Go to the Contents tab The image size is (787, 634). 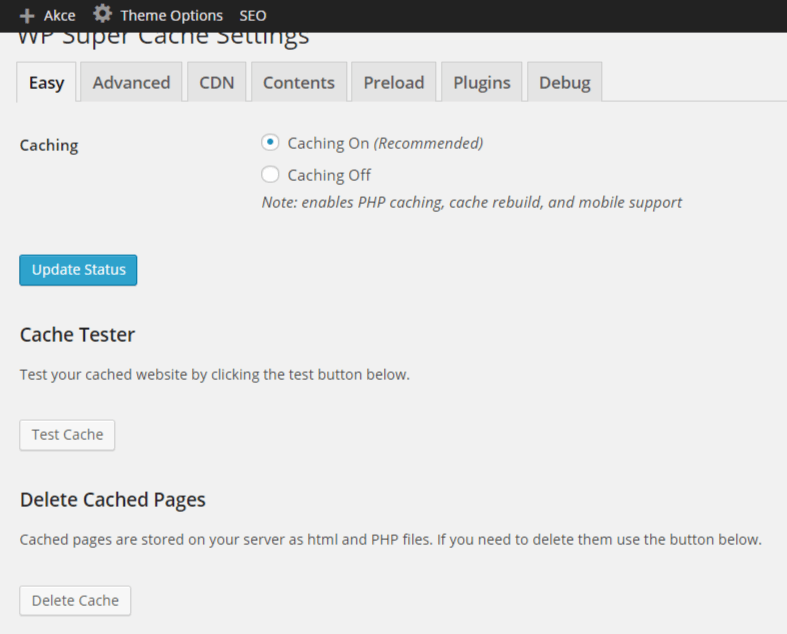tap(299, 82)
